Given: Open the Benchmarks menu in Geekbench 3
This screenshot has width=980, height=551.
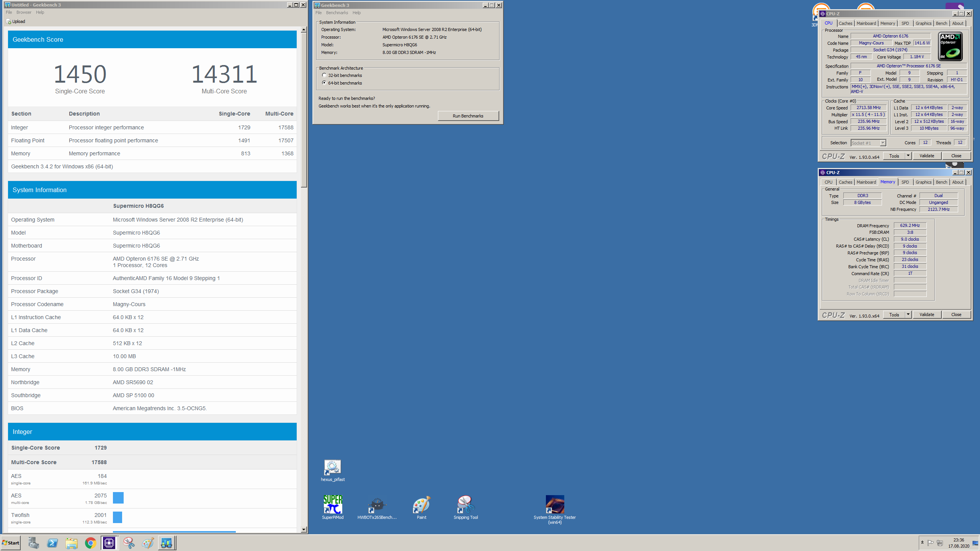Looking at the screenshot, I should 337,13.
